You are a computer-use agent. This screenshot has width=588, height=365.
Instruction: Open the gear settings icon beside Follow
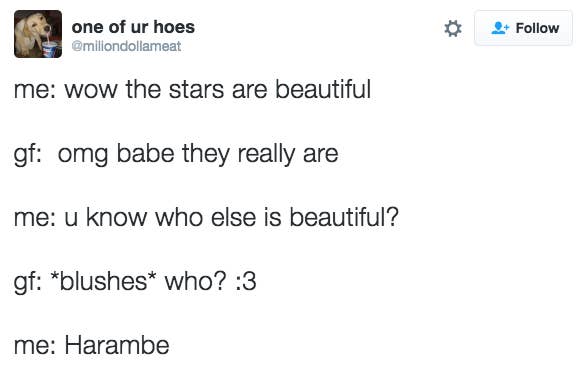point(453,29)
